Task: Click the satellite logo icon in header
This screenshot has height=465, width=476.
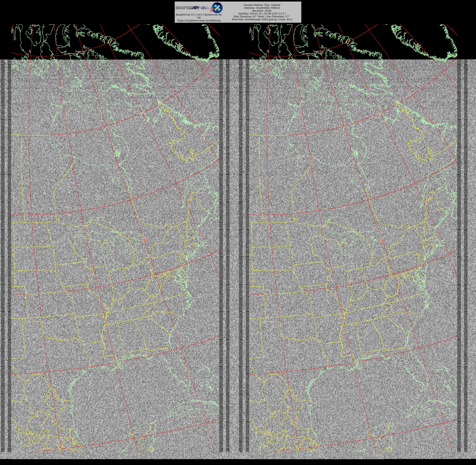Action: [x=217, y=8]
